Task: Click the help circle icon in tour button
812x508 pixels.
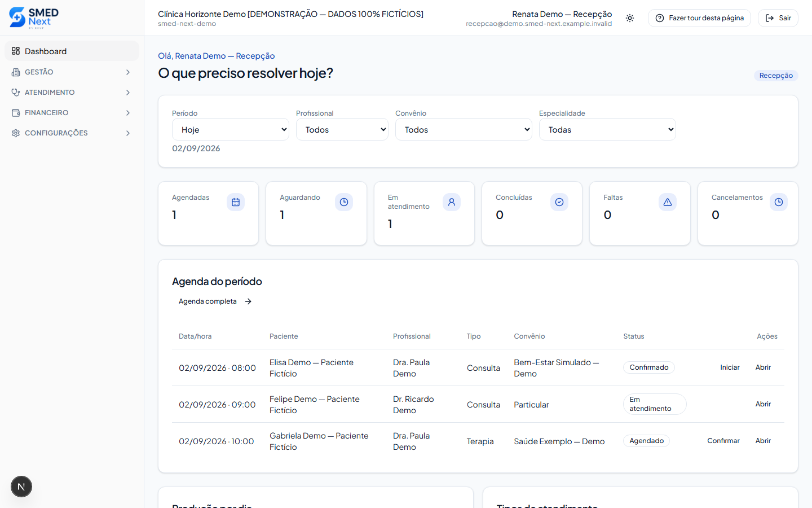Action: click(660, 18)
